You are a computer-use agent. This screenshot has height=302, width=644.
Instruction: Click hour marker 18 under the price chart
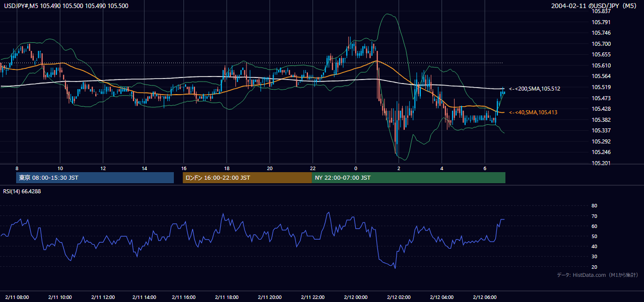click(x=227, y=168)
